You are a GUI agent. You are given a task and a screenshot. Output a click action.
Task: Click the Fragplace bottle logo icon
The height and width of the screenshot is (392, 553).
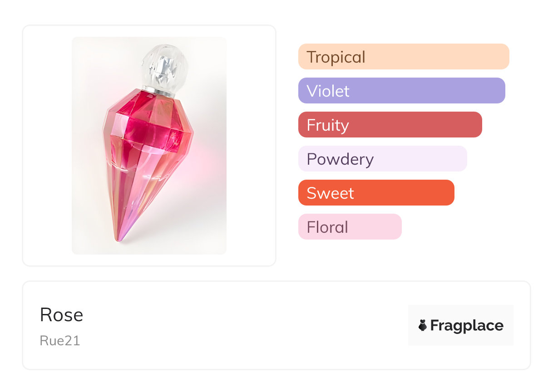click(x=423, y=325)
